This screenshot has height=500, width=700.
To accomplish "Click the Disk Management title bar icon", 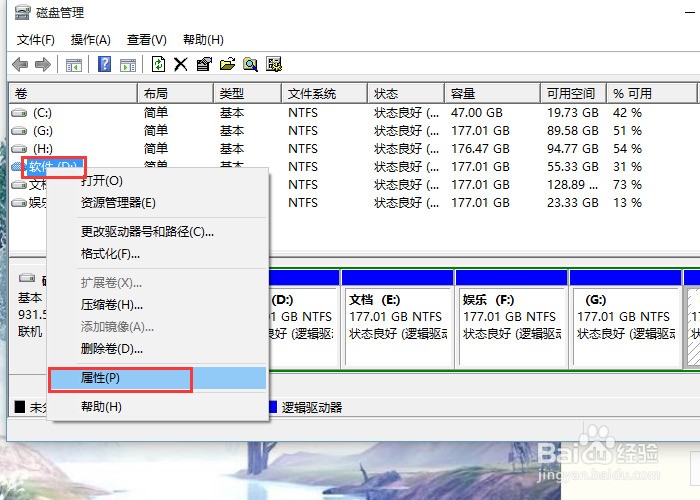I will [x=22, y=12].
